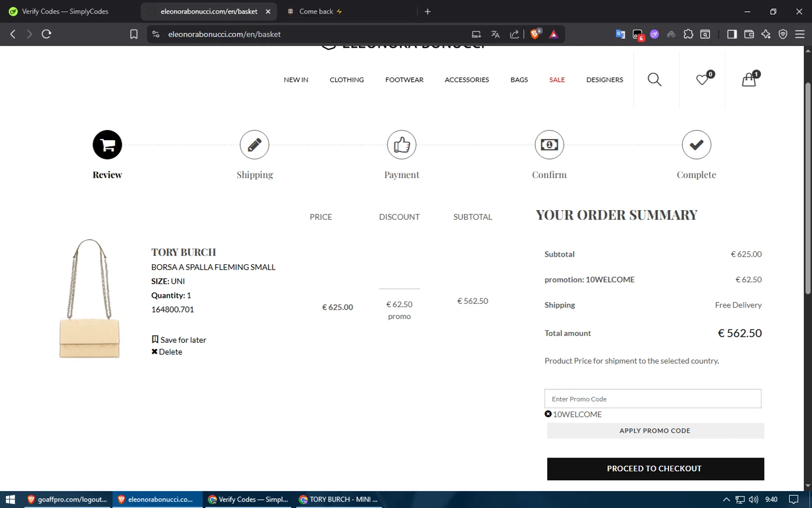
Task: Open Brave Rewards triangle icon
Action: (554, 34)
